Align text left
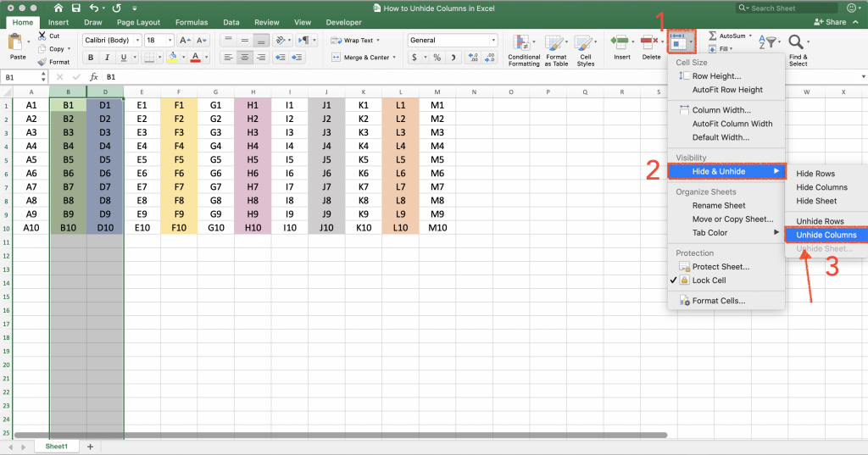This screenshot has height=455, width=868. pos(228,57)
